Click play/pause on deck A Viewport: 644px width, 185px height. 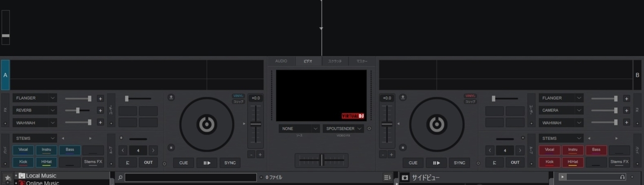pos(207,163)
